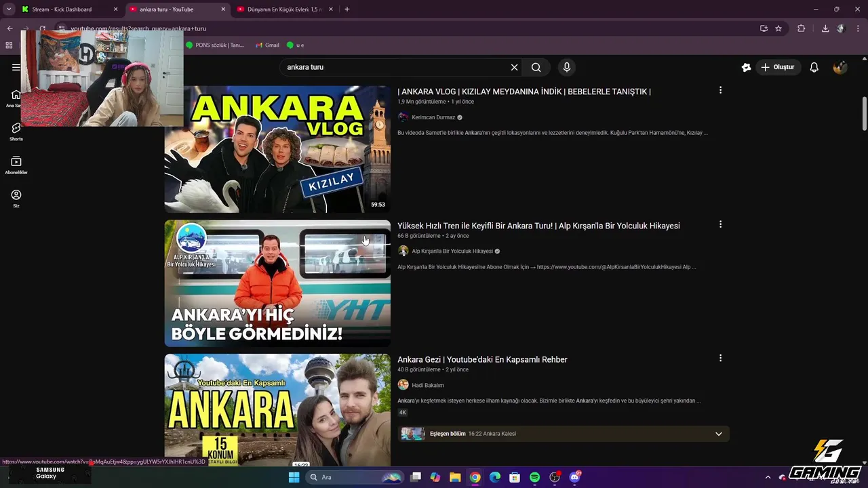Image resolution: width=868 pixels, height=488 pixels.
Task: Start voice search with the microphone
Action: tap(567, 67)
